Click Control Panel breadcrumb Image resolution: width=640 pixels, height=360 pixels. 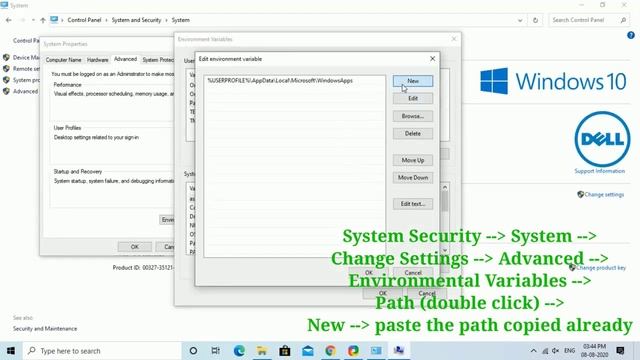pyautogui.click(x=84, y=20)
